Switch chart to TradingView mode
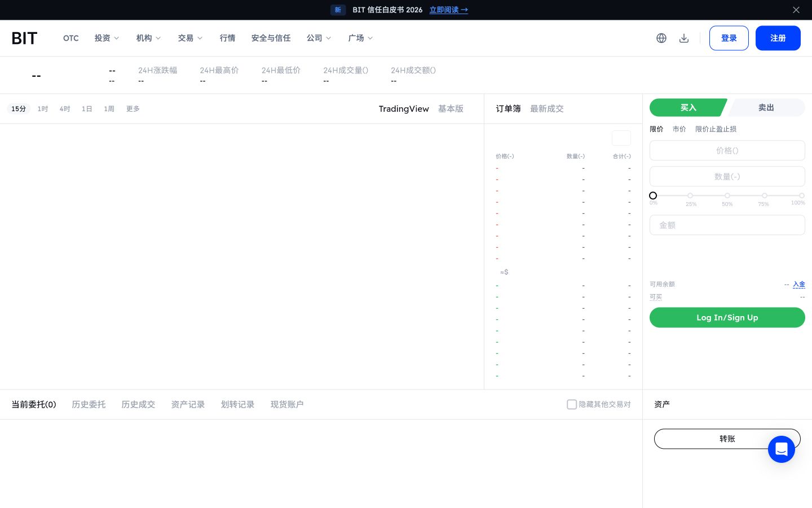 (404, 109)
